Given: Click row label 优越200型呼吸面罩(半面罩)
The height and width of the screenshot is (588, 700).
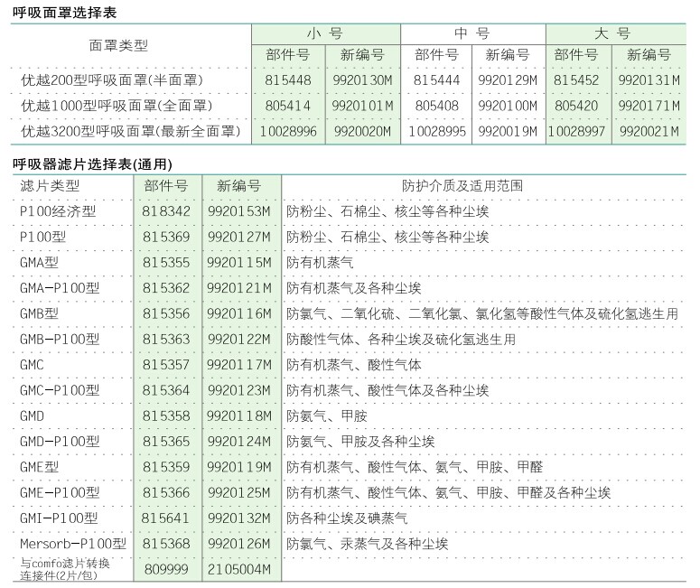Looking at the screenshot, I should [112, 80].
